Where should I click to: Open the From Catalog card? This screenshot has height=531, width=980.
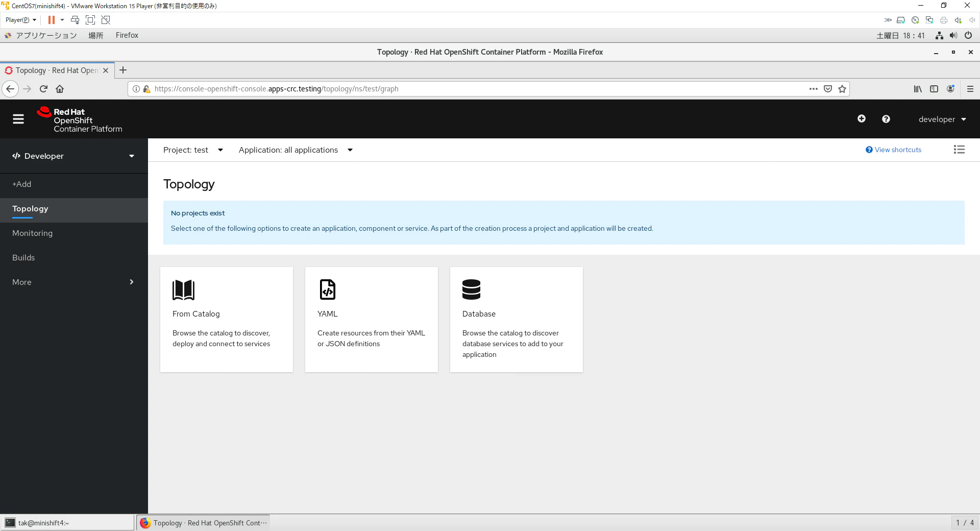(x=227, y=320)
